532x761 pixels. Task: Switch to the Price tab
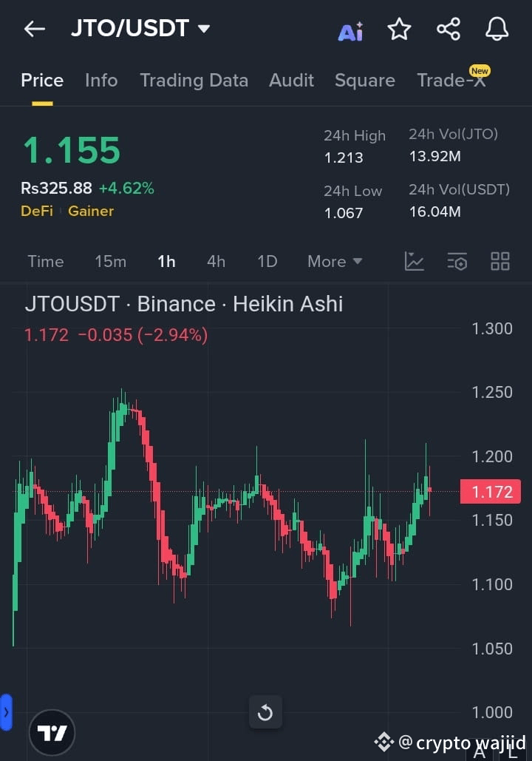[x=42, y=80]
